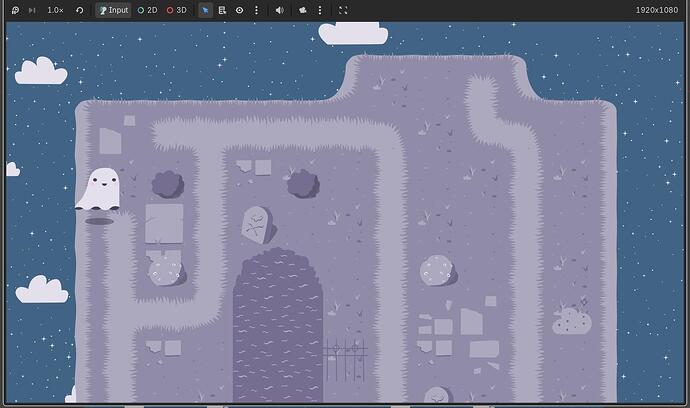Click the next frame step button
Viewport: 690px width, 408px height.
coord(32,10)
